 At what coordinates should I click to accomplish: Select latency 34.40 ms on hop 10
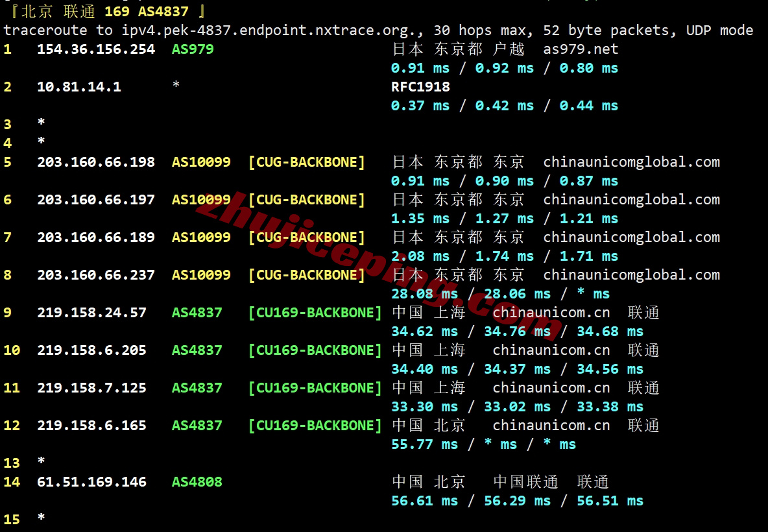(425, 369)
